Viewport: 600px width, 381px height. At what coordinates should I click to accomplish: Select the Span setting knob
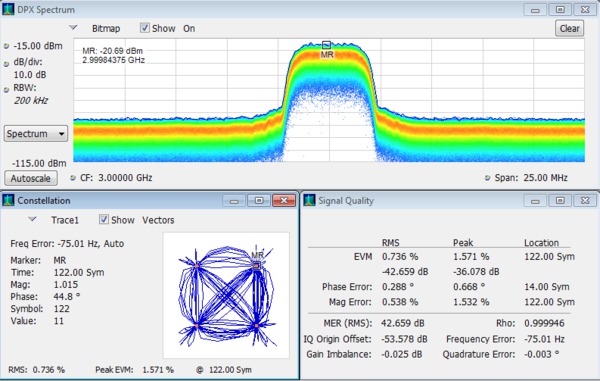coord(488,178)
